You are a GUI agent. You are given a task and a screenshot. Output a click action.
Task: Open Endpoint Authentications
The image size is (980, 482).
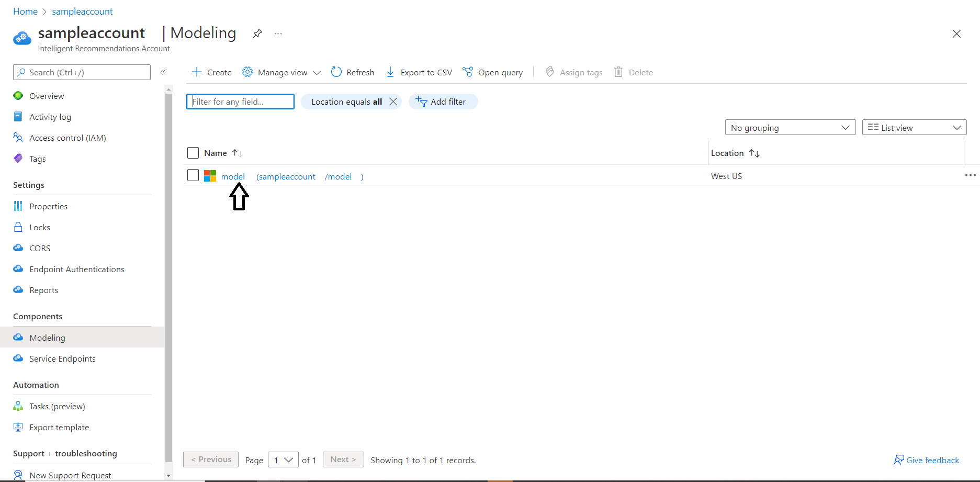coord(76,268)
